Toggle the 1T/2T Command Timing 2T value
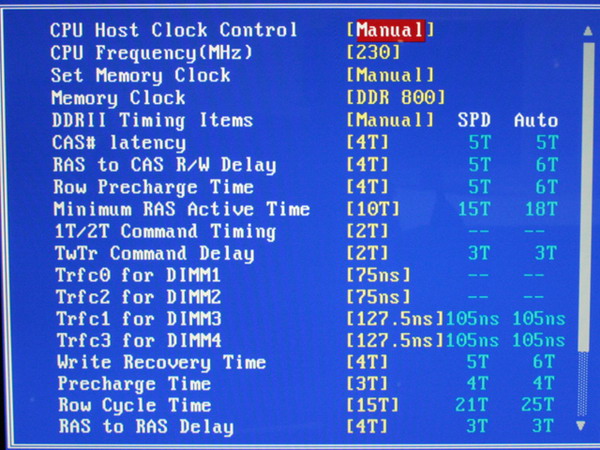 coord(365,232)
